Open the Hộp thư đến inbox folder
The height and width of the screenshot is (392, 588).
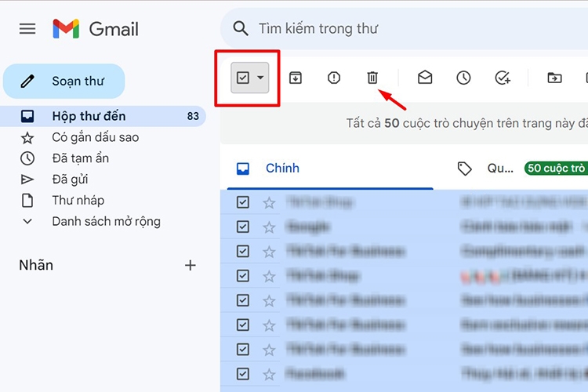[x=103, y=116]
